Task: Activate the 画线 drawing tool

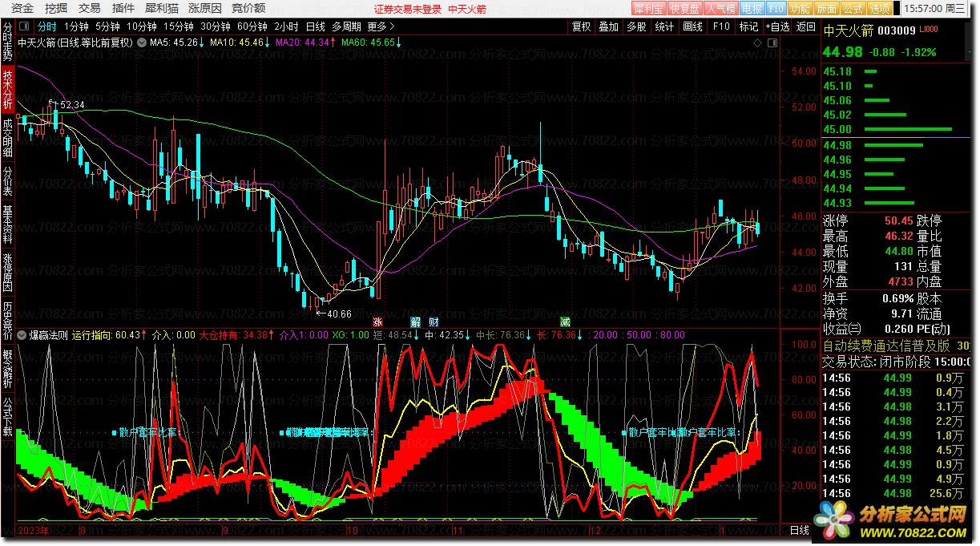Action: (692, 26)
